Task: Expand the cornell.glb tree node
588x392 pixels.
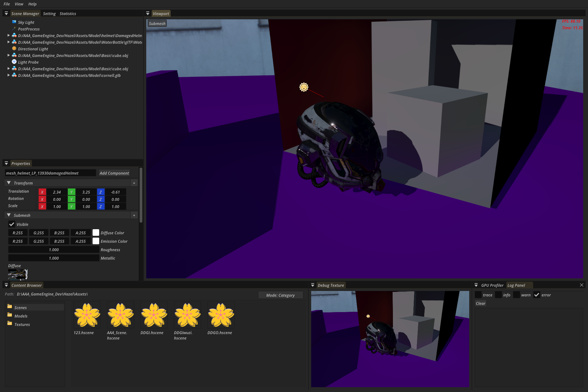Action: pos(8,75)
